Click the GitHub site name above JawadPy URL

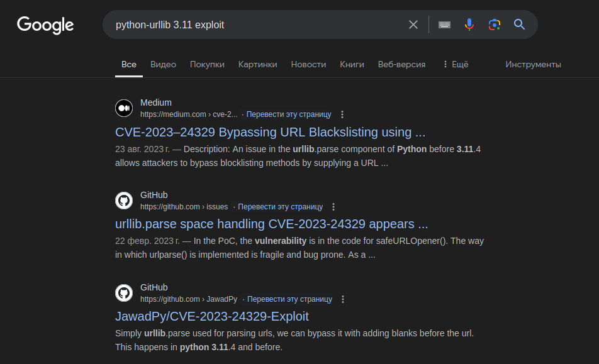click(154, 287)
